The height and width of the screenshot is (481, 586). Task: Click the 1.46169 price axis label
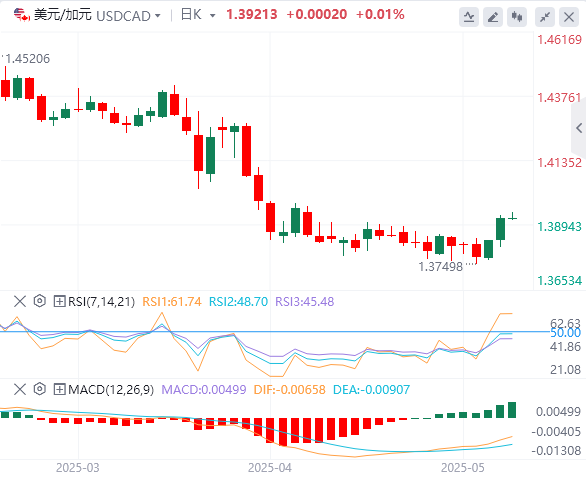coord(559,40)
